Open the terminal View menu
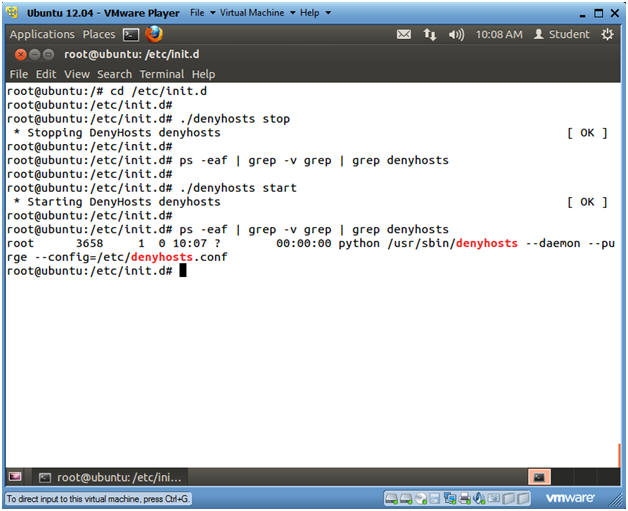Screen dimensions: 628x511 [x=77, y=74]
